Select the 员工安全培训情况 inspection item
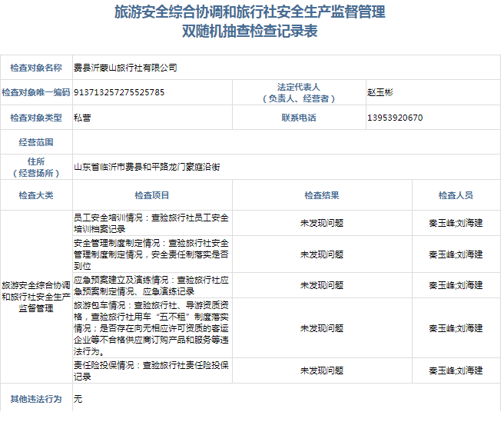This screenshot has height=422, width=504. (x=151, y=223)
